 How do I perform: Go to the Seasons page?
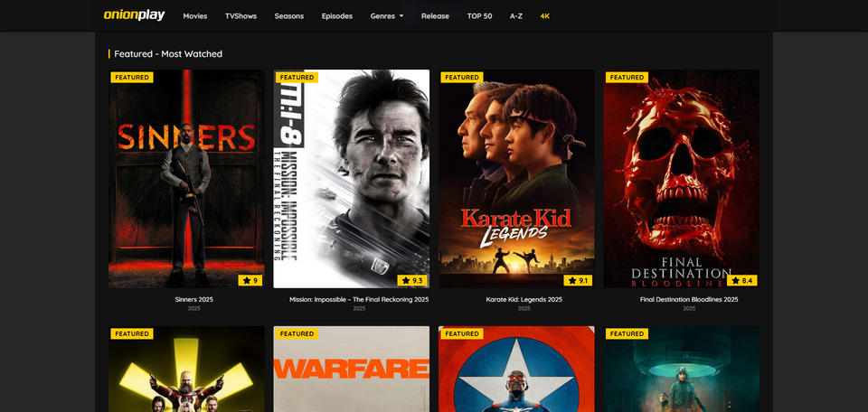289,16
